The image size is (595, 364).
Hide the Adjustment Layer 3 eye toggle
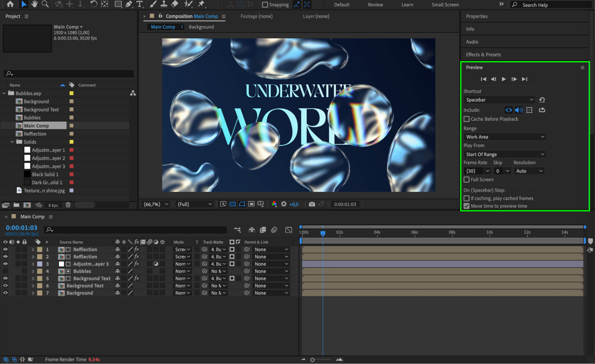(x=5, y=264)
